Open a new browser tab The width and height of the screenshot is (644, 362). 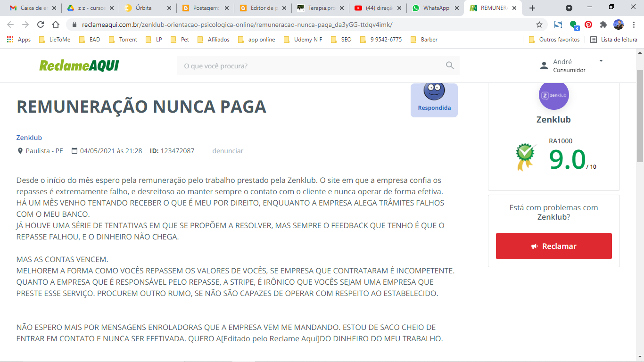point(532,8)
